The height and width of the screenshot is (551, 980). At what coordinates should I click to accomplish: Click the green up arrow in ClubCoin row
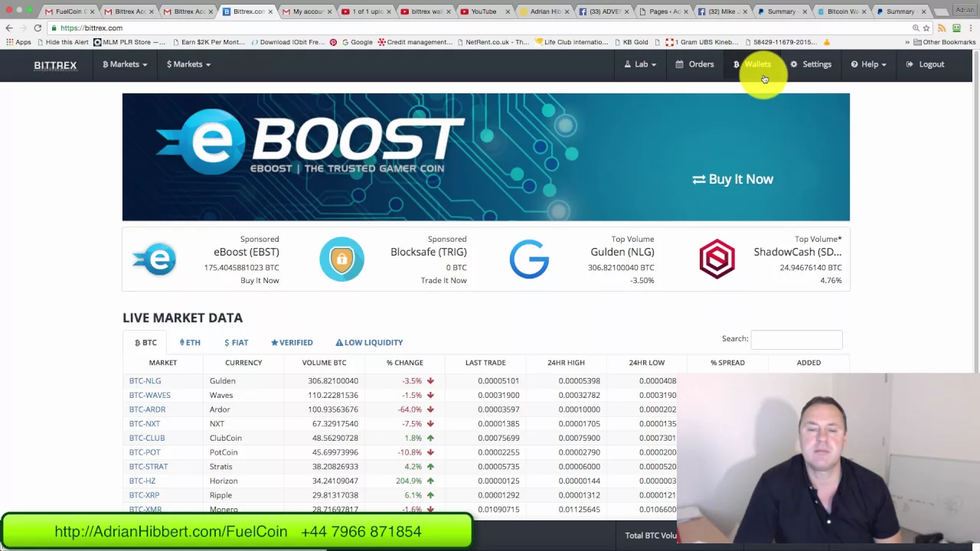point(430,438)
